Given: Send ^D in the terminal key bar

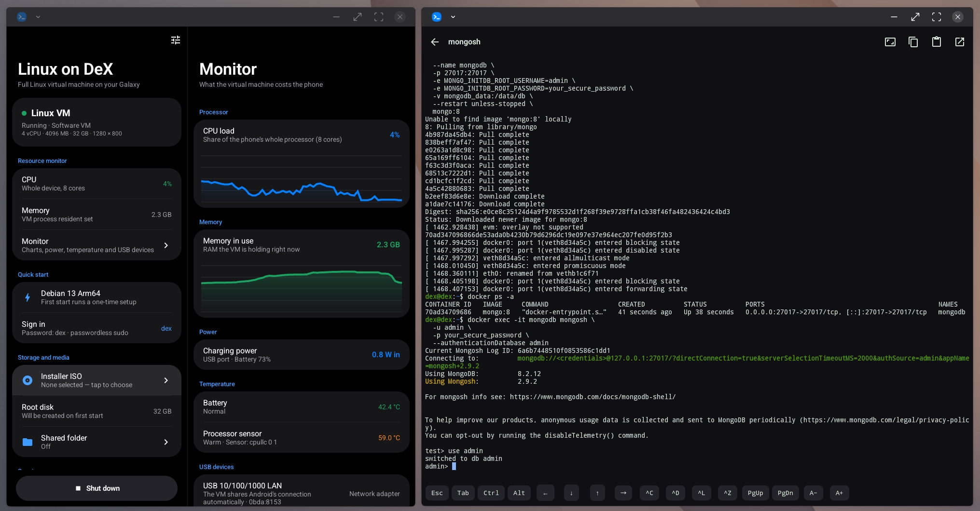Looking at the screenshot, I should click(676, 493).
